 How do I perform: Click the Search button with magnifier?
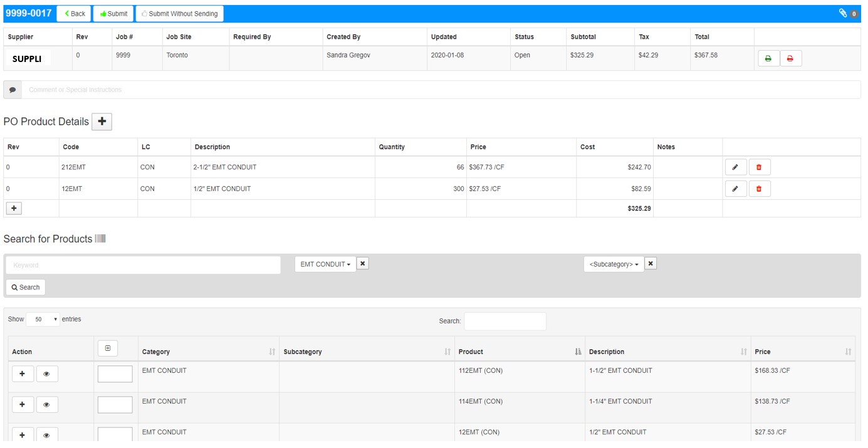26,287
